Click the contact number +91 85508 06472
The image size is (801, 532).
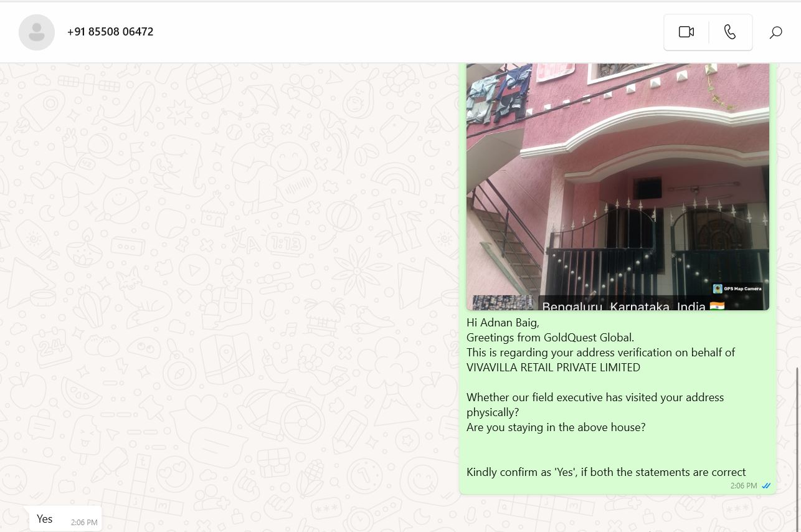click(x=110, y=32)
